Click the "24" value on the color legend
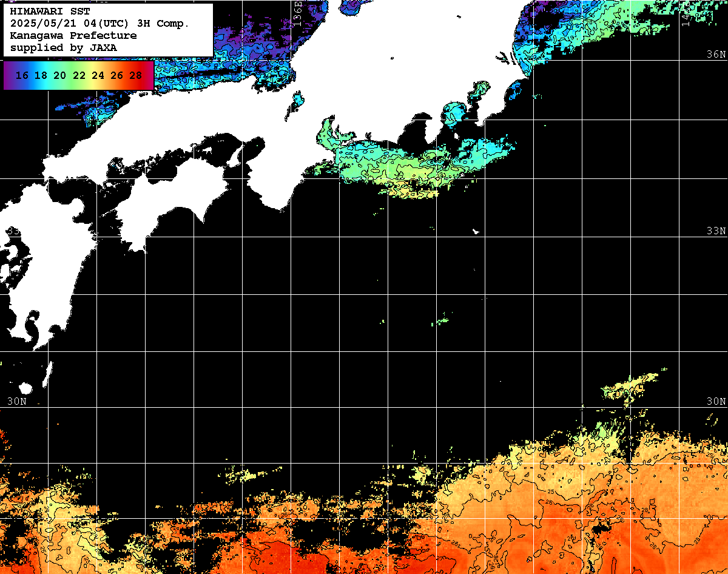The height and width of the screenshot is (574, 728). tap(98, 76)
